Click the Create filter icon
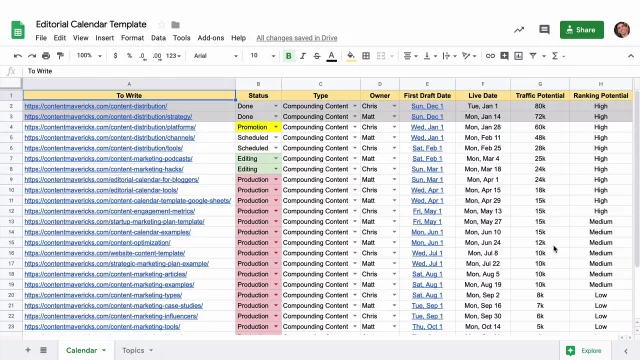This screenshot has width=640, height=360. pos(533,56)
